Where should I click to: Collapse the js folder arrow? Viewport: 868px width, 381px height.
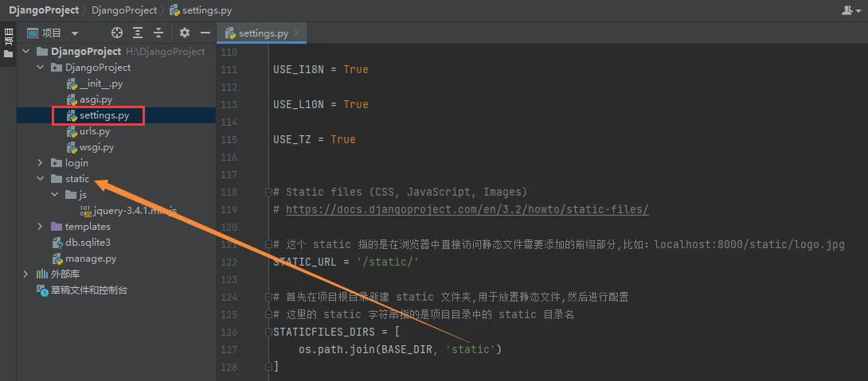click(x=54, y=195)
